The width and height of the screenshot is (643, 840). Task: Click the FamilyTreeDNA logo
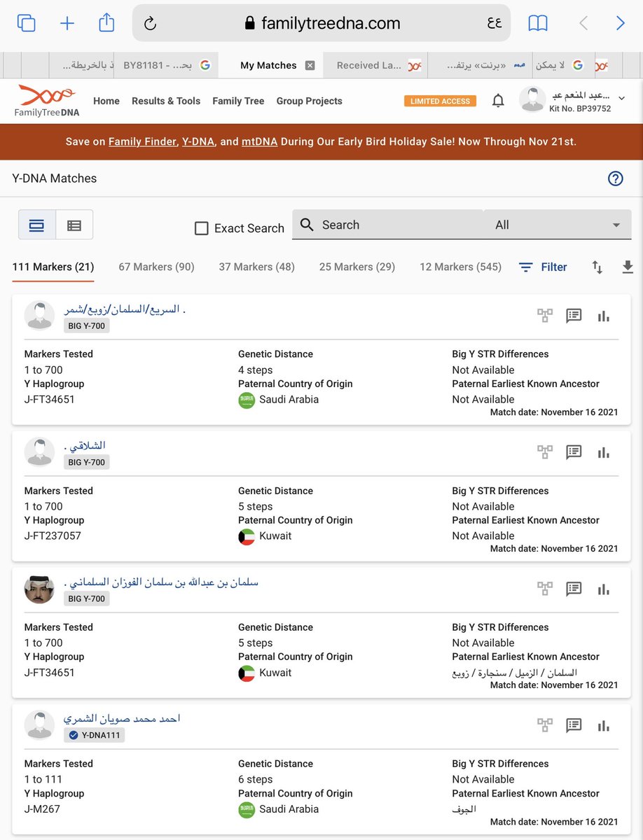click(x=47, y=101)
